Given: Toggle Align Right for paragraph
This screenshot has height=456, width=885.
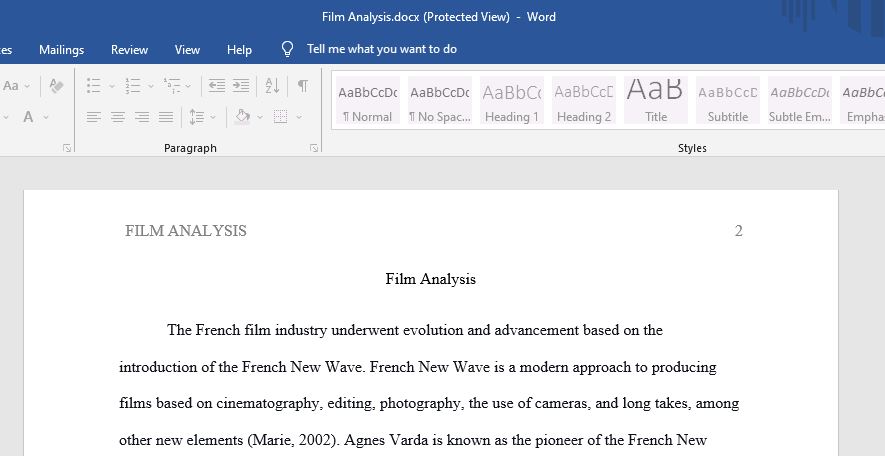Looking at the screenshot, I should [x=142, y=117].
